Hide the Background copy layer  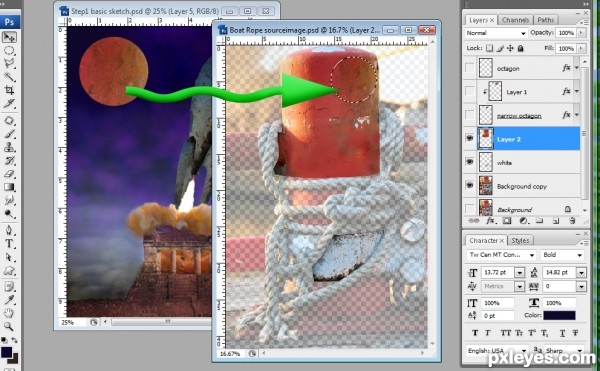(470, 186)
